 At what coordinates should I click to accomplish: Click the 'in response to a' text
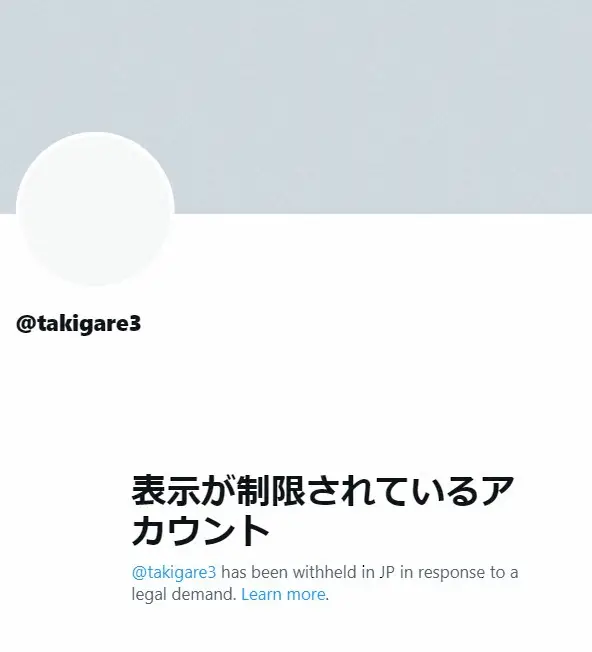tap(459, 572)
